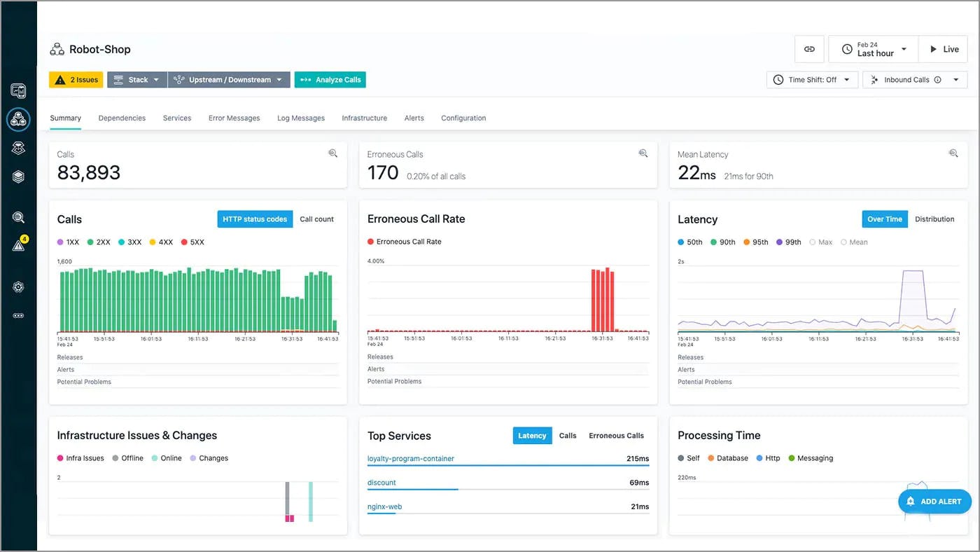Viewport: 980px width, 552px height.
Task: Open Settings using the gear sidebar icon
Action: click(19, 287)
